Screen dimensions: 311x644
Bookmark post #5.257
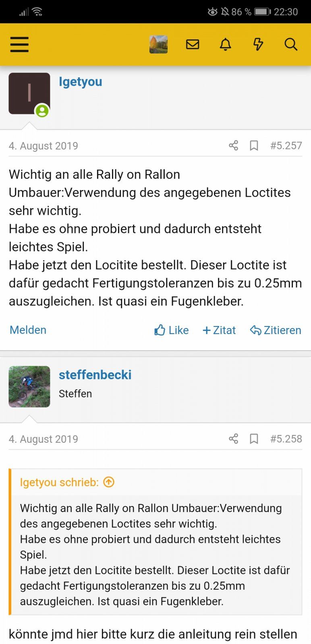[x=254, y=145]
